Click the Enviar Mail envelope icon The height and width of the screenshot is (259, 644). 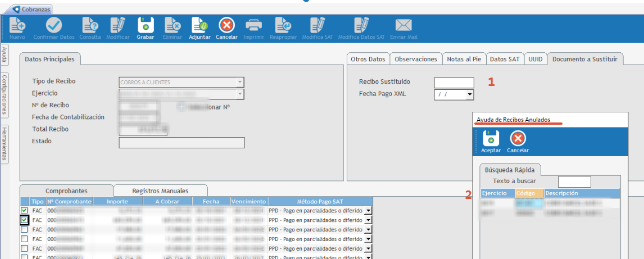[x=403, y=25]
